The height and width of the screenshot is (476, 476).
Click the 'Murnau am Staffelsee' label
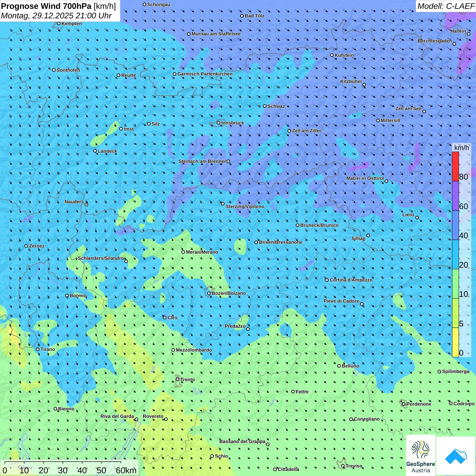click(216, 34)
